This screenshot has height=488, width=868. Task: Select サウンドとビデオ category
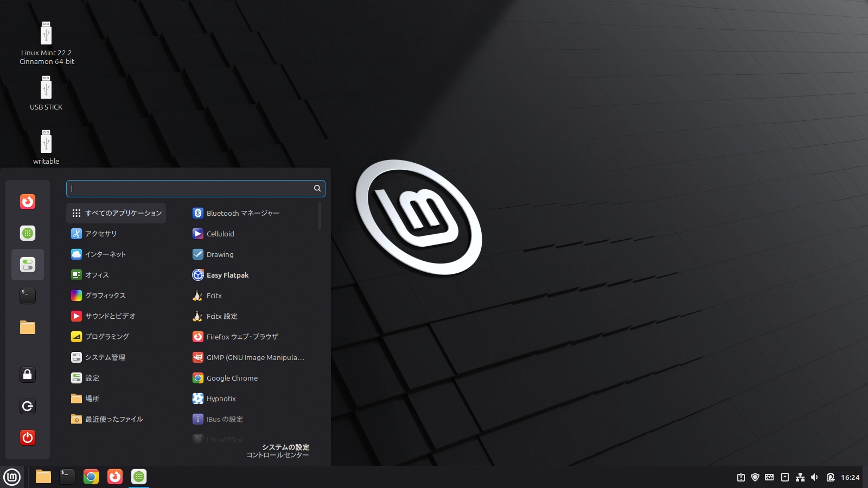coord(116,316)
